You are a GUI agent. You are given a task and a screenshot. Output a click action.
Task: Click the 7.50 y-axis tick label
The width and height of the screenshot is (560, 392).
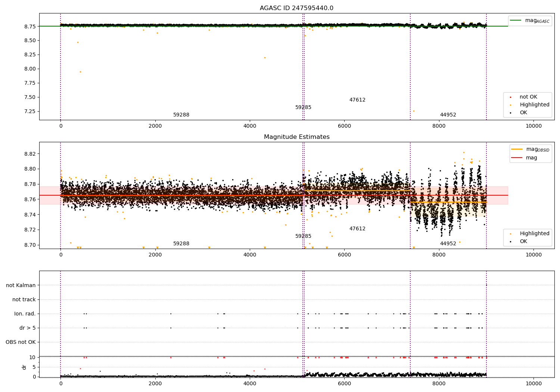pyautogui.click(x=30, y=97)
